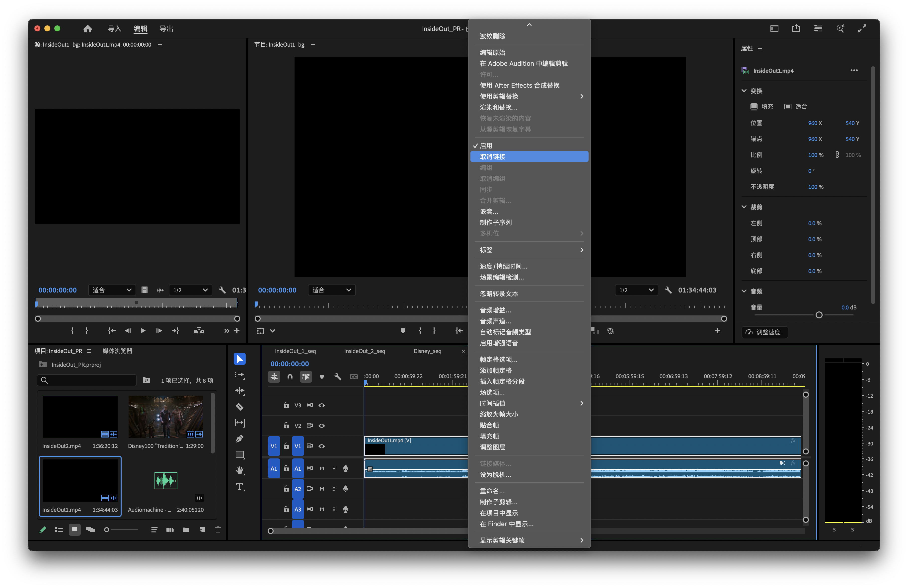Open program monitor settings wrench

(668, 290)
